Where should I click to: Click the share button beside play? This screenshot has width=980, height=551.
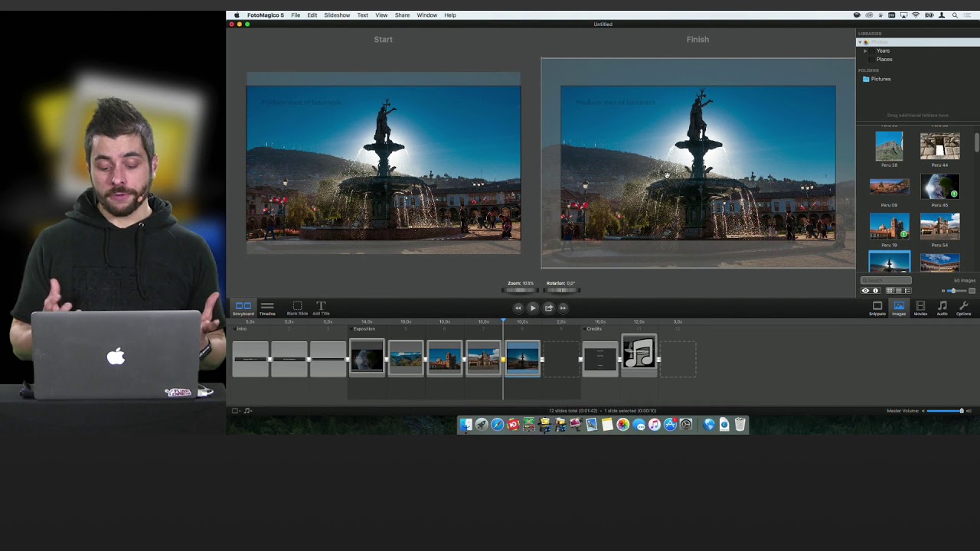(548, 308)
